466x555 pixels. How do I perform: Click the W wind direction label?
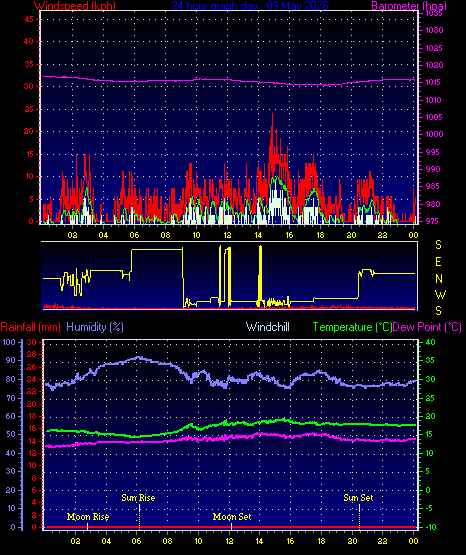point(440,294)
